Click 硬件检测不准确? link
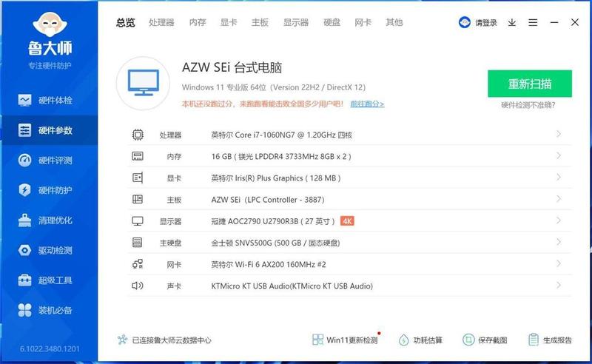592x364 pixels. point(528,105)
